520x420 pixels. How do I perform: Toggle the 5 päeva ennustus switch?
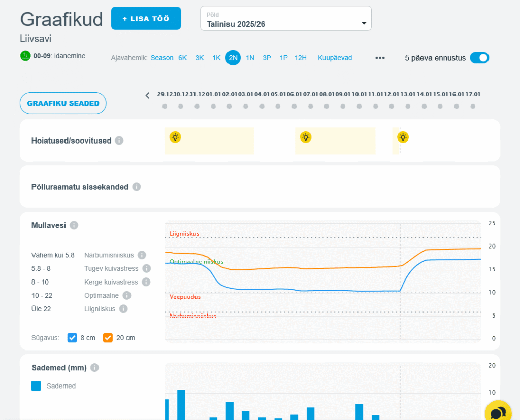[479, 58]
